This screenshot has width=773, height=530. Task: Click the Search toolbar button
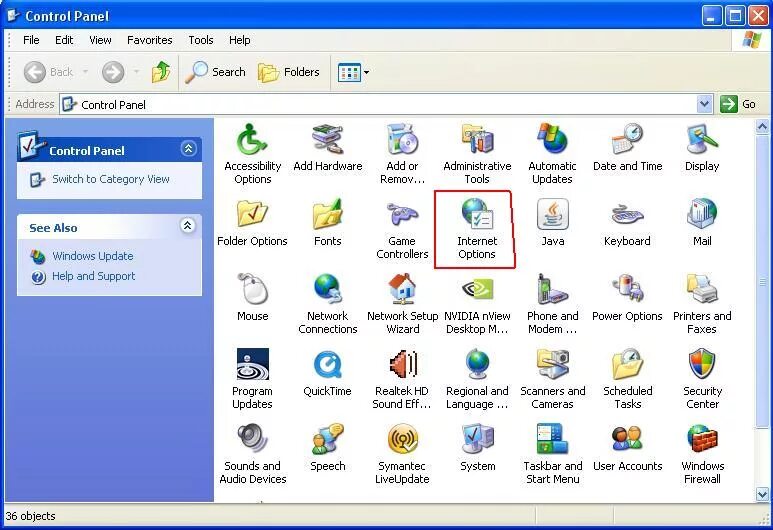click(x=215, y=72)
